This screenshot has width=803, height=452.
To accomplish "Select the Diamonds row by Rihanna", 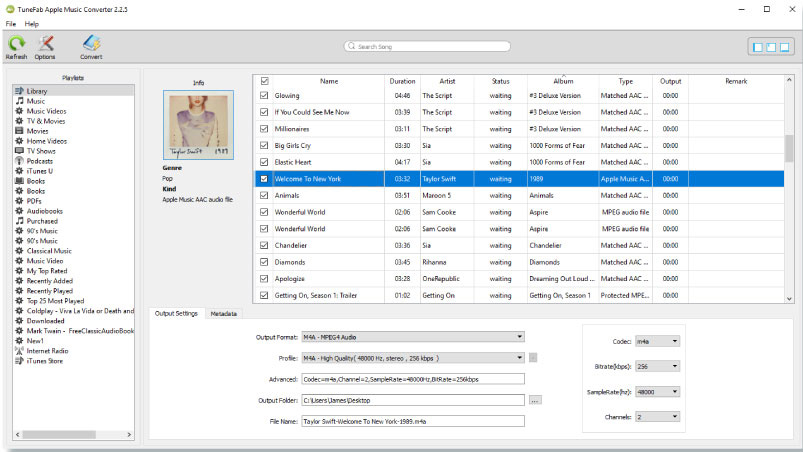I will click(x=519, y=262).
